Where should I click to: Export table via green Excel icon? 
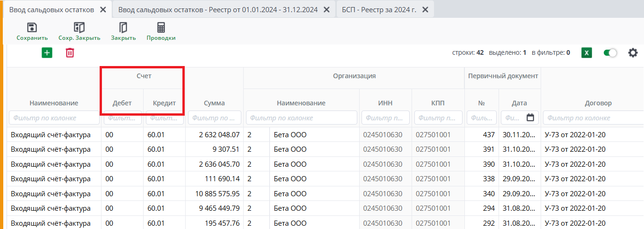click(586, 53)
